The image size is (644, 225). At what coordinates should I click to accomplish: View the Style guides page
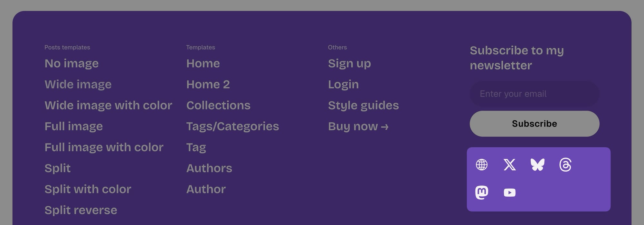(363, 105)
